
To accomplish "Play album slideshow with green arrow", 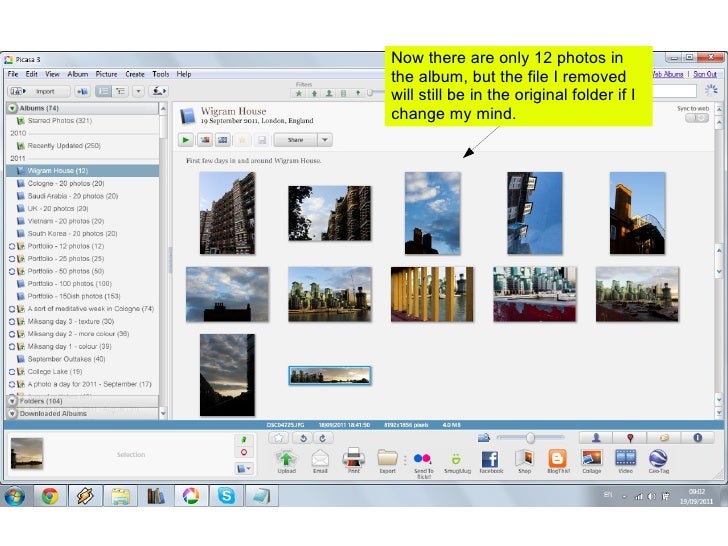I will point(186,140).
